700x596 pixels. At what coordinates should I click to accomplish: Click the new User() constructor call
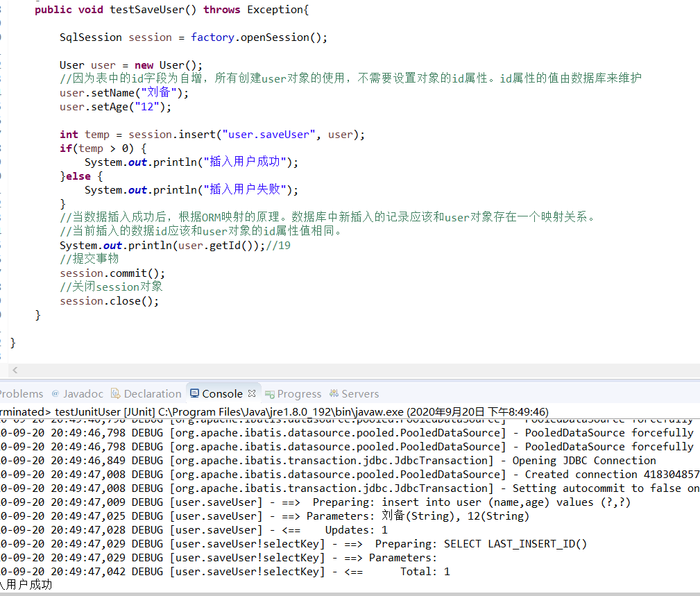point(169,65)
